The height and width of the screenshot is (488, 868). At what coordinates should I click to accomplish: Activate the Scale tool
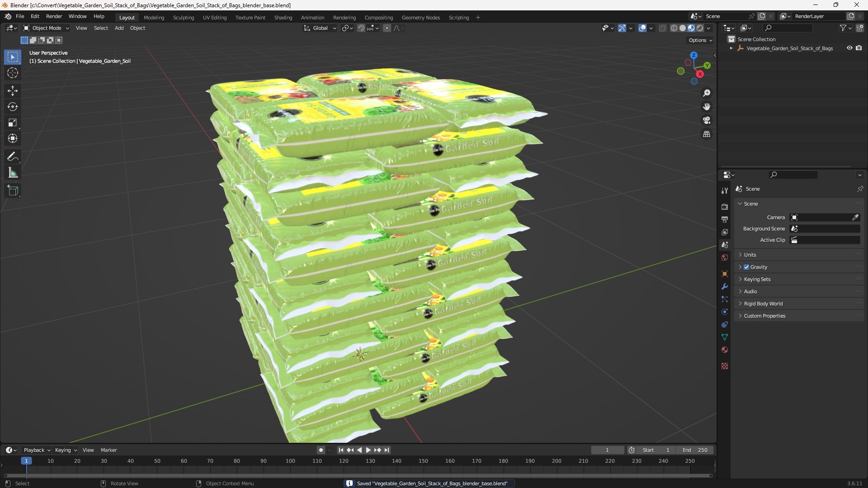(13, 122)
